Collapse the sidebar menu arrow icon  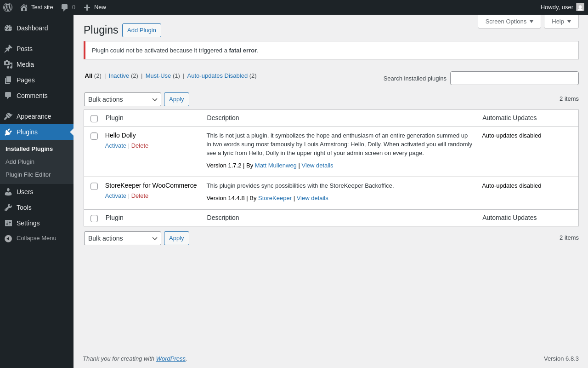(8, 238)
